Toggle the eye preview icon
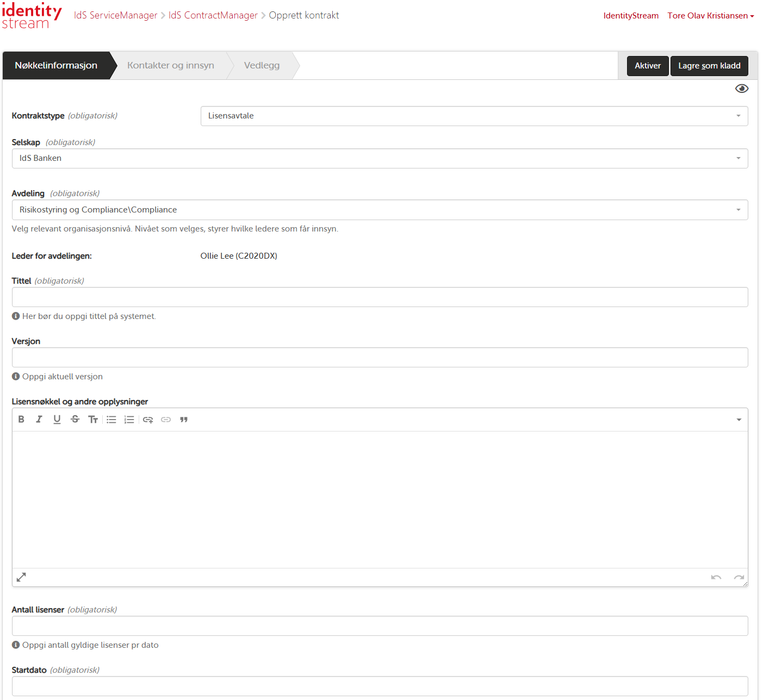 (741, 89)
